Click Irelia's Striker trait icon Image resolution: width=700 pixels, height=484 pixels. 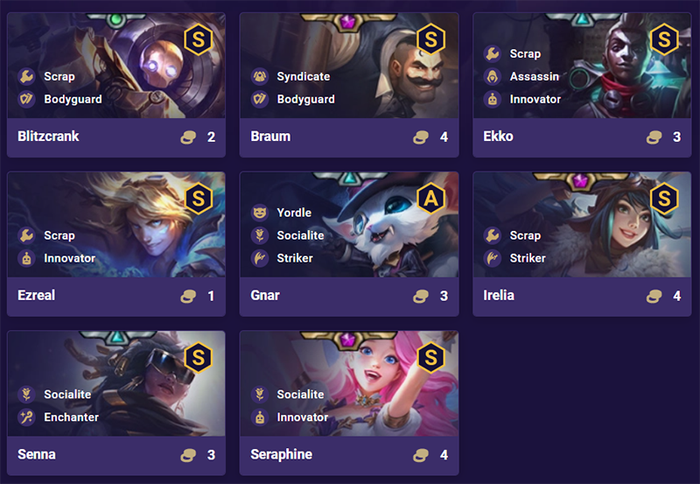coord(492,258)
